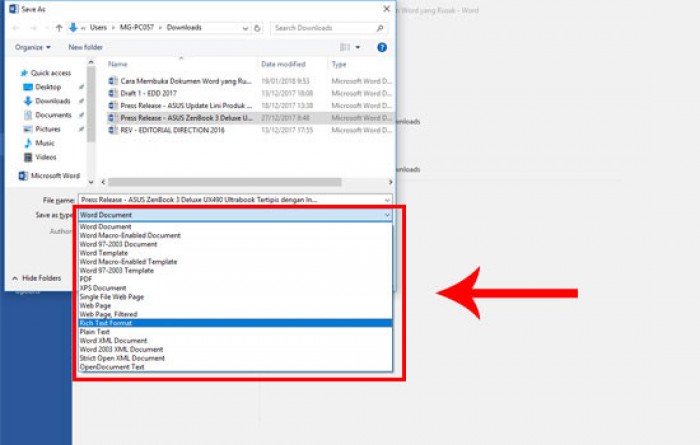The width and height of the screenshot is (700, 445).
Task: Click the up-one-level arrow icon
Action: coord(59,28)
